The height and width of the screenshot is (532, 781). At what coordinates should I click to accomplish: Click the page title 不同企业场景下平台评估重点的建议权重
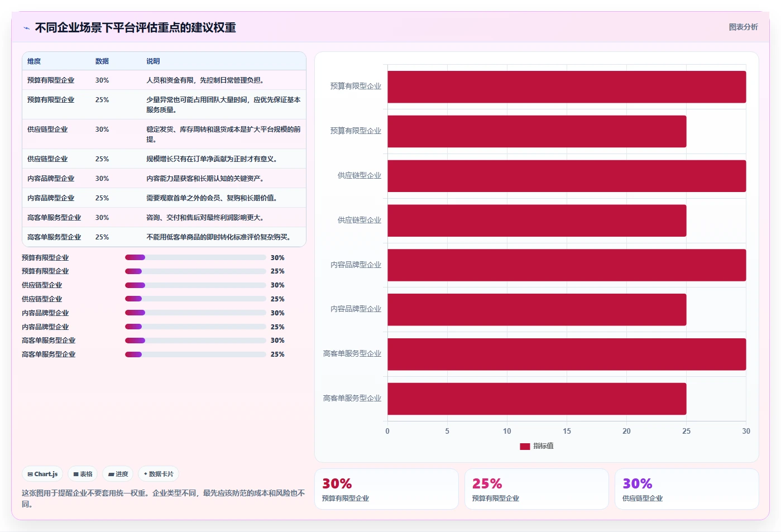point(136,28)
